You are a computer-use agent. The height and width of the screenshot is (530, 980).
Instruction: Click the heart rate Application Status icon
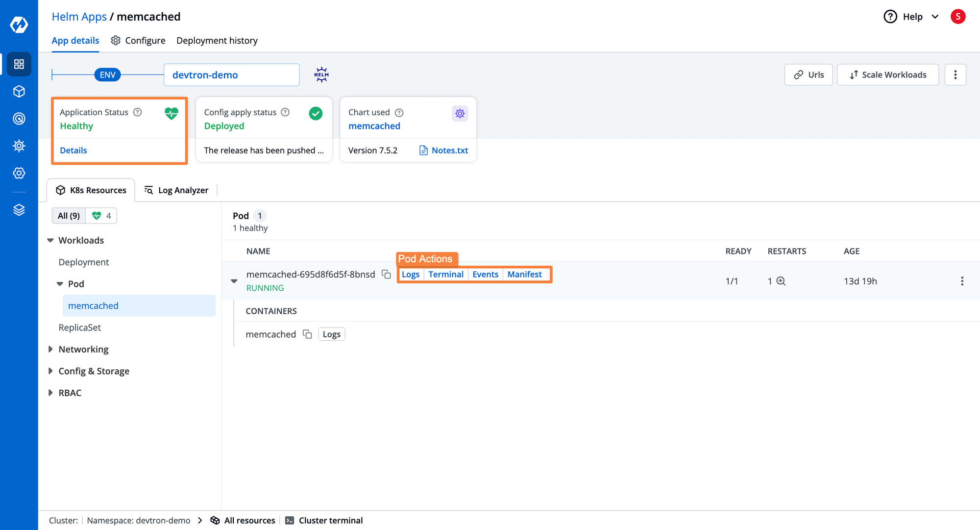click(x=171, y=114)
